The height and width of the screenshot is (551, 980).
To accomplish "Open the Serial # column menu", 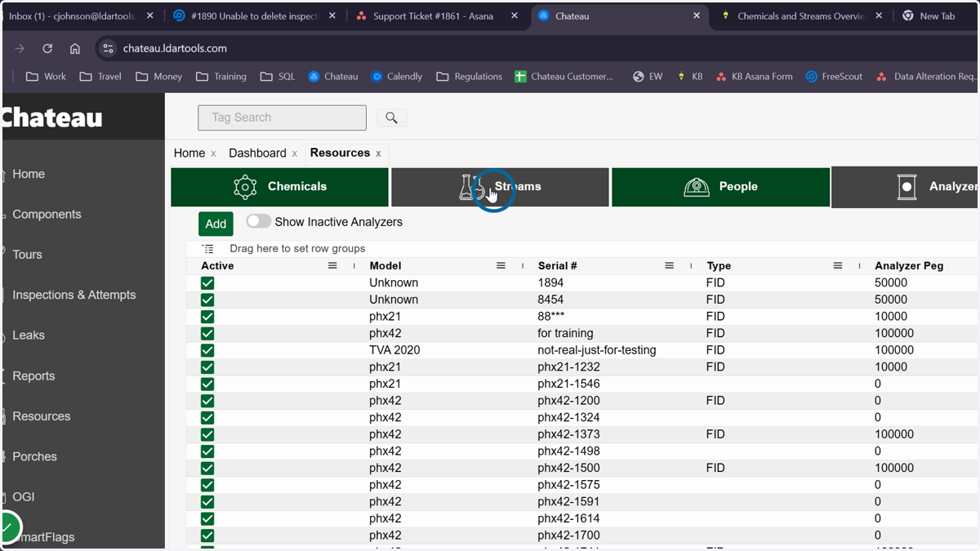I will [x=669, y=266].
